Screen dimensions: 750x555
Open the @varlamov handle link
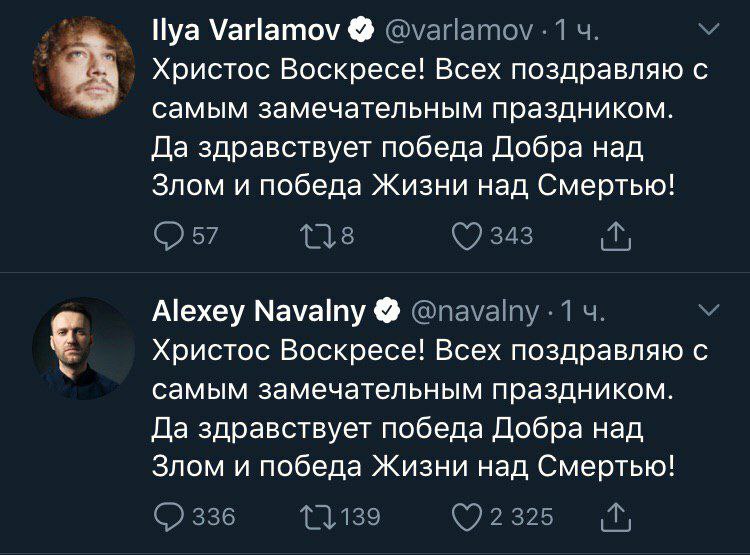pos(455,33)
